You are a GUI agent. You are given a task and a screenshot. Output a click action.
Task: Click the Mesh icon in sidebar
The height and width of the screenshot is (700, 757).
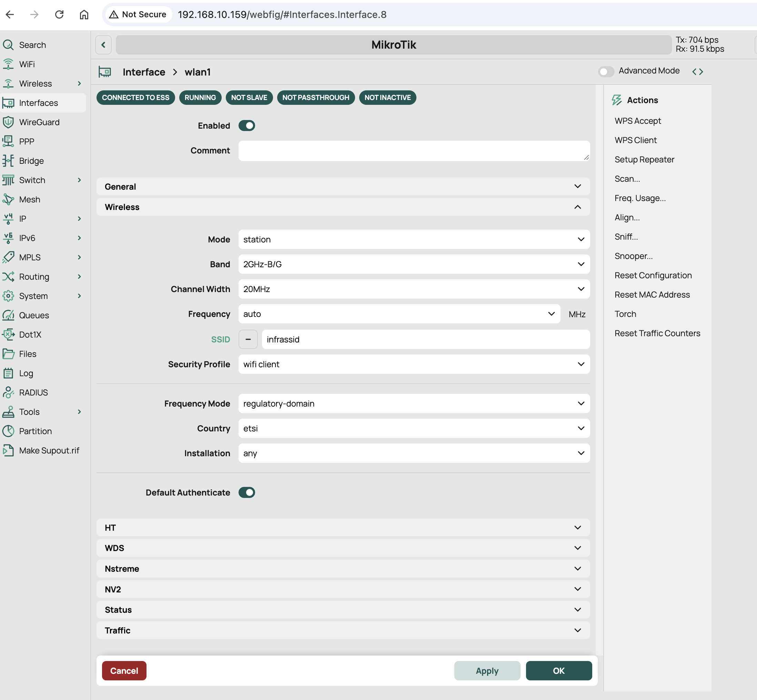pyautogui.click(x=8, y=199)
